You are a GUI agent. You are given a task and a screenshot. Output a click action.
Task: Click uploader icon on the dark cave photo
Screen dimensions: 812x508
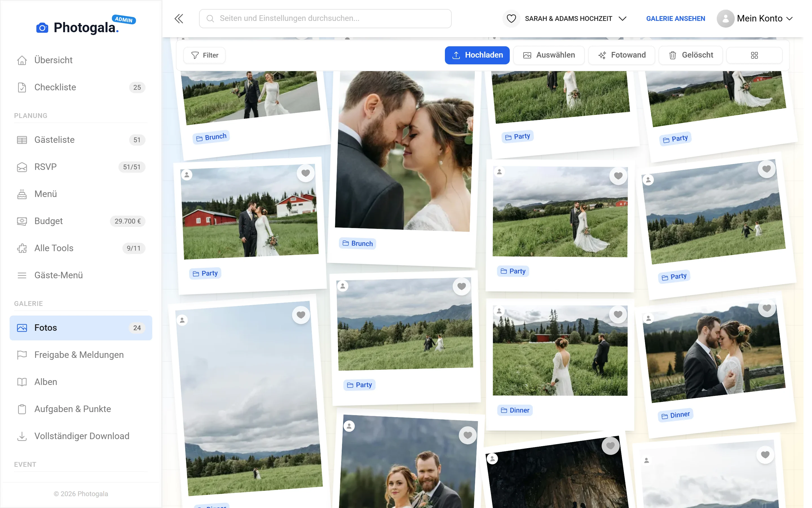492,459
